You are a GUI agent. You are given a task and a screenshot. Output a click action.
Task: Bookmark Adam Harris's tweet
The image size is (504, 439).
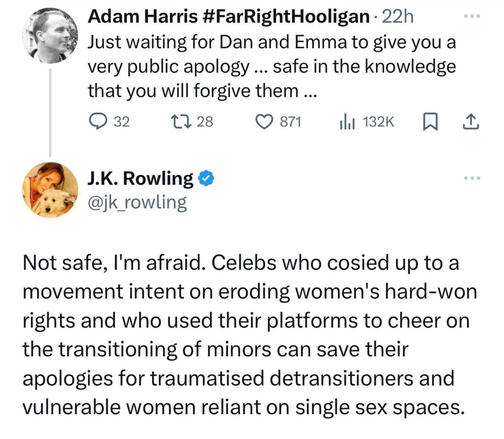(x=430, y=122)
